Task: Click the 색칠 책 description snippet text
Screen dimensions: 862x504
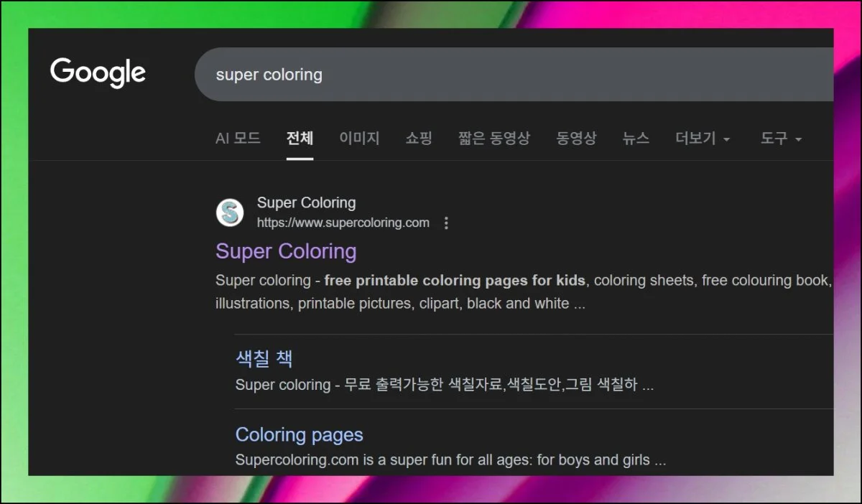Action: click(445, 385)
